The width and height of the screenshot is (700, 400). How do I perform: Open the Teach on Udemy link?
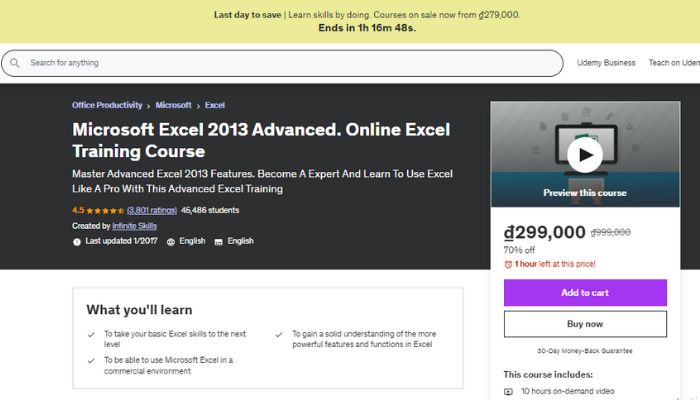pyautogui.click(x=674, y=63)
